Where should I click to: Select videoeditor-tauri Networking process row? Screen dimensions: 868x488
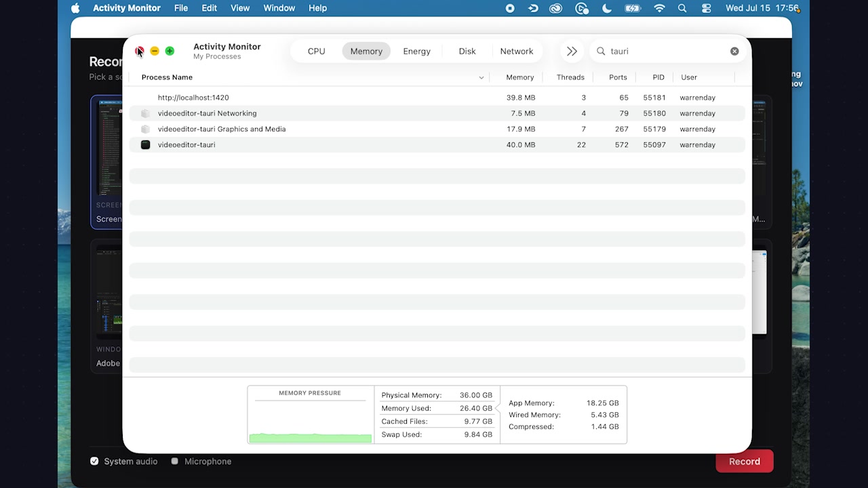(x=437, y=113)
